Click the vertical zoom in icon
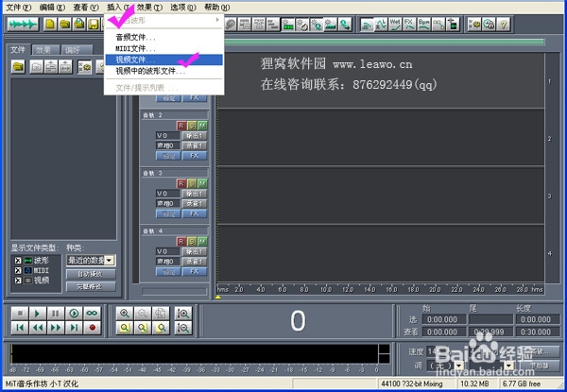Screen dimensions: 567x392 tap(183, 314)
